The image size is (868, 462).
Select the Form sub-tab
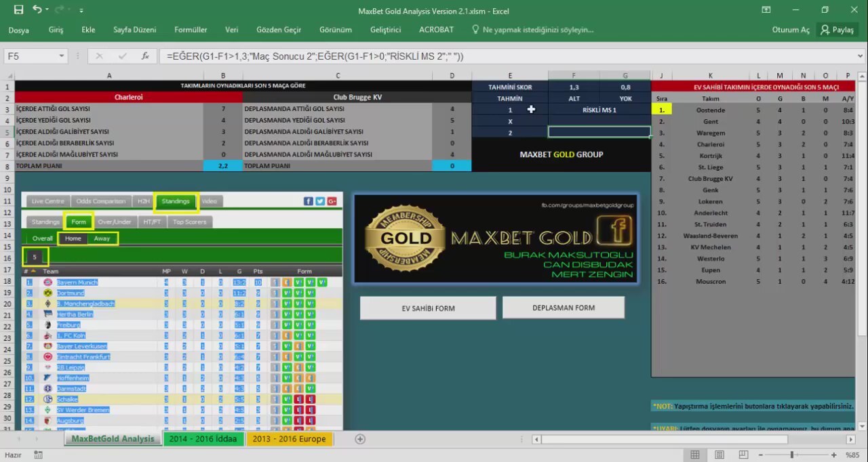(x=79, y=222)
